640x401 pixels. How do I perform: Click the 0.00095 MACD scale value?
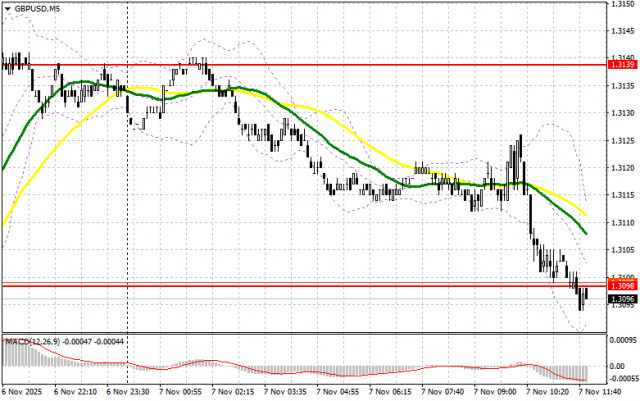622,340
